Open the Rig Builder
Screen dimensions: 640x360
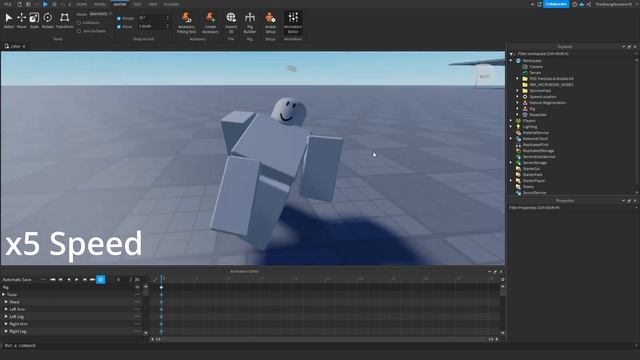(x=250, y=22)
